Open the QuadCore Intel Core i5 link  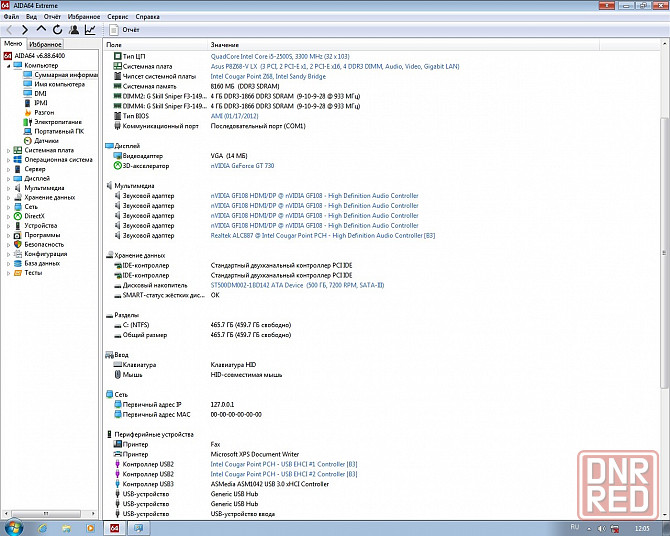point(280,56)
